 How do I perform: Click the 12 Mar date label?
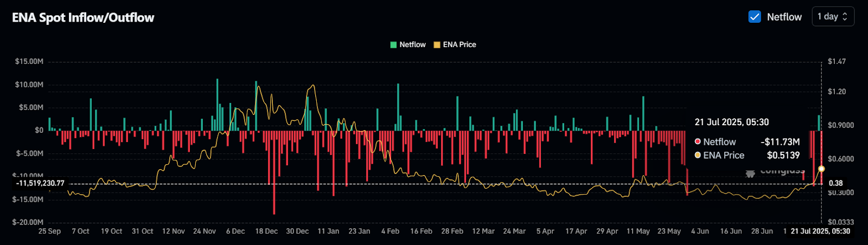(483, 231)
